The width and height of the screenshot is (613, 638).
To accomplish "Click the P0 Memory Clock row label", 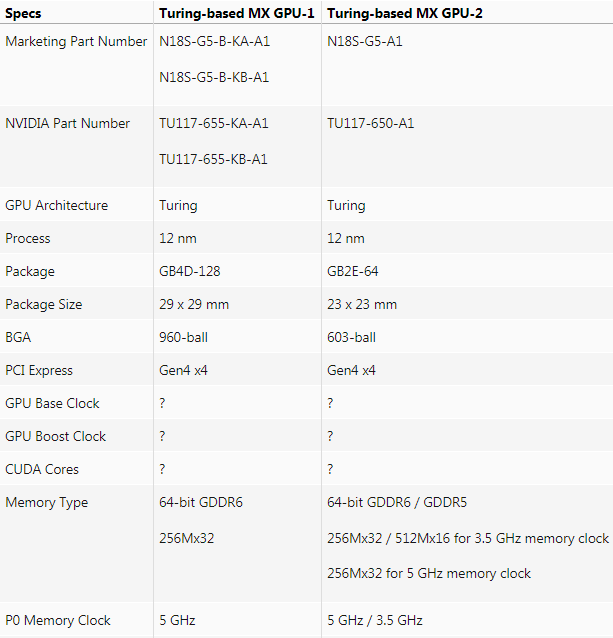I will tap(58, 621).
